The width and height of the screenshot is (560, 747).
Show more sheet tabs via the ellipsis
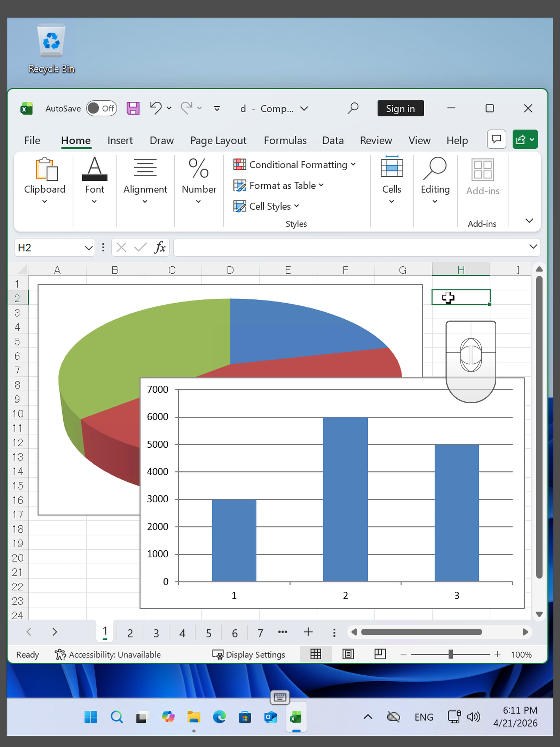click(x=283, y=632)
